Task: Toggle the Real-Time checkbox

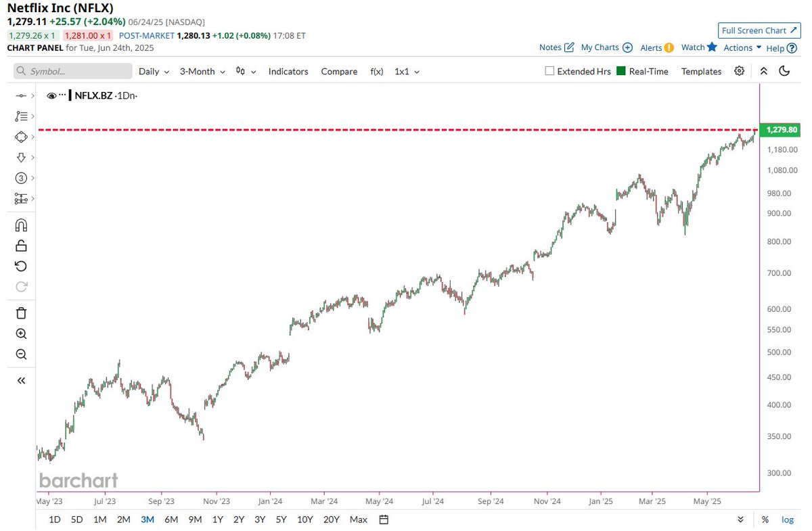Action: (621, 71)
